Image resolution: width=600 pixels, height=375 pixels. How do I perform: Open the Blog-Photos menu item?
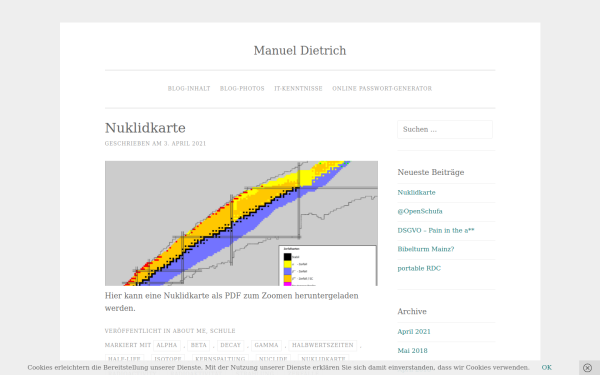point(242,88)
